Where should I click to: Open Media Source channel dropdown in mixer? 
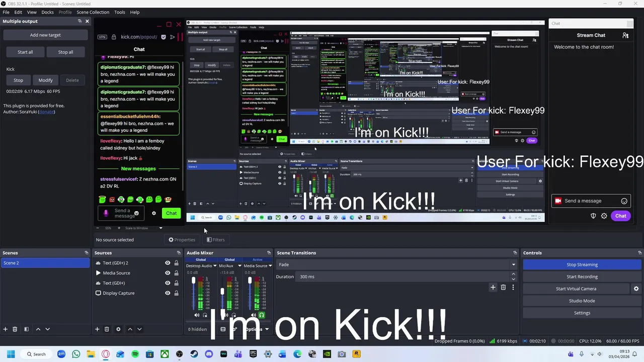270,266
